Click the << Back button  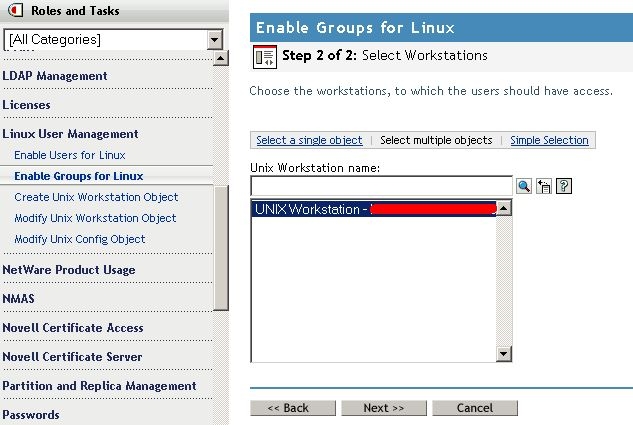tap(293, 408)
